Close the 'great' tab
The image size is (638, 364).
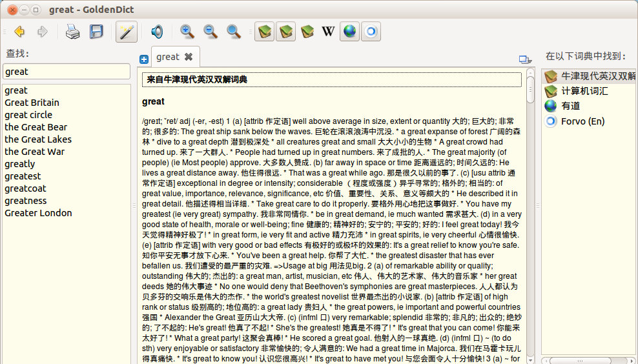189,57
